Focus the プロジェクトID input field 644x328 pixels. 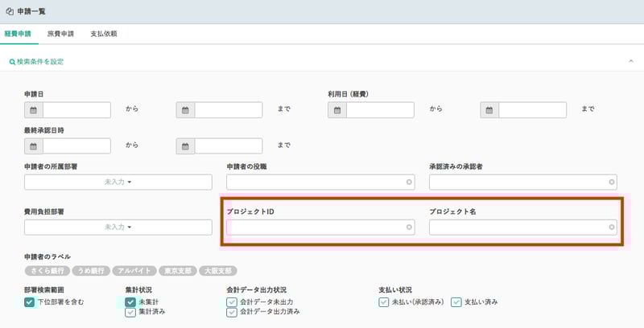(320, 228)
